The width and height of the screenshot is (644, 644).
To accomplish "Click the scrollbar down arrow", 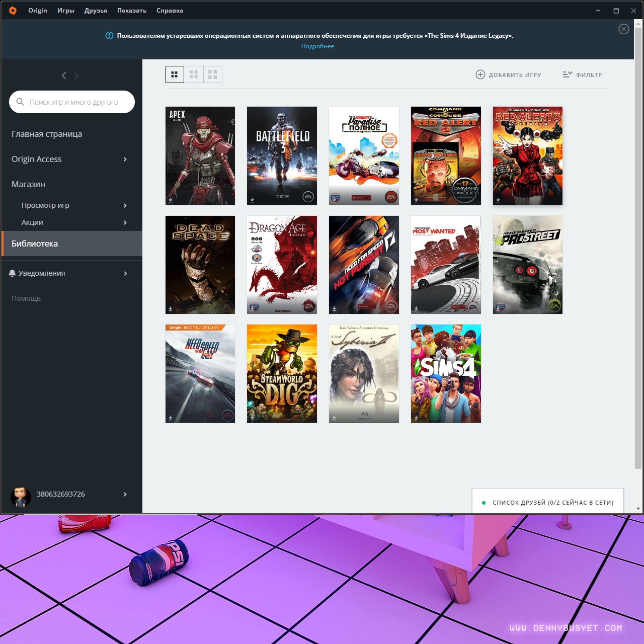I will [x=638, y=509].
